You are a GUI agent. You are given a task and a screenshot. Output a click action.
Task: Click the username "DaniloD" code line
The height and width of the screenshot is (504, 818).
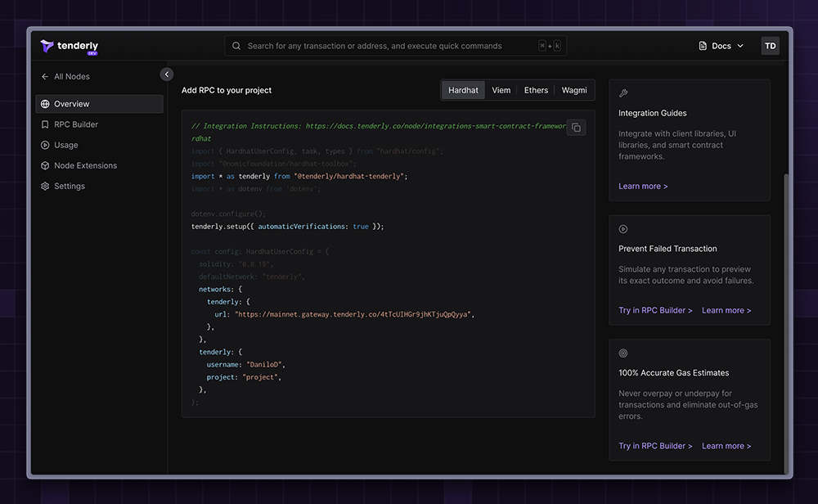tap(245, 365)
